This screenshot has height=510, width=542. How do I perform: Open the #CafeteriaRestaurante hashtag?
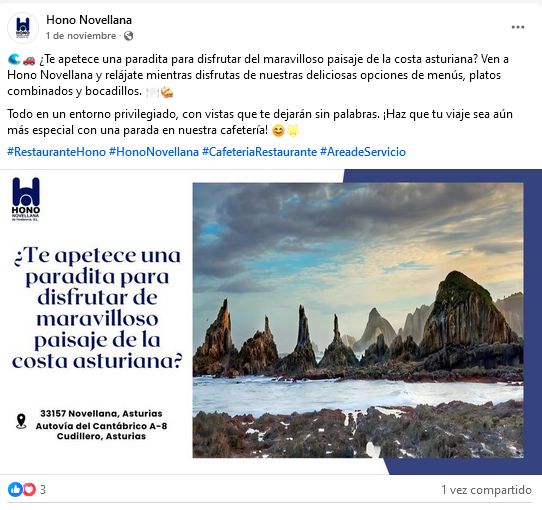coord(259,152)
